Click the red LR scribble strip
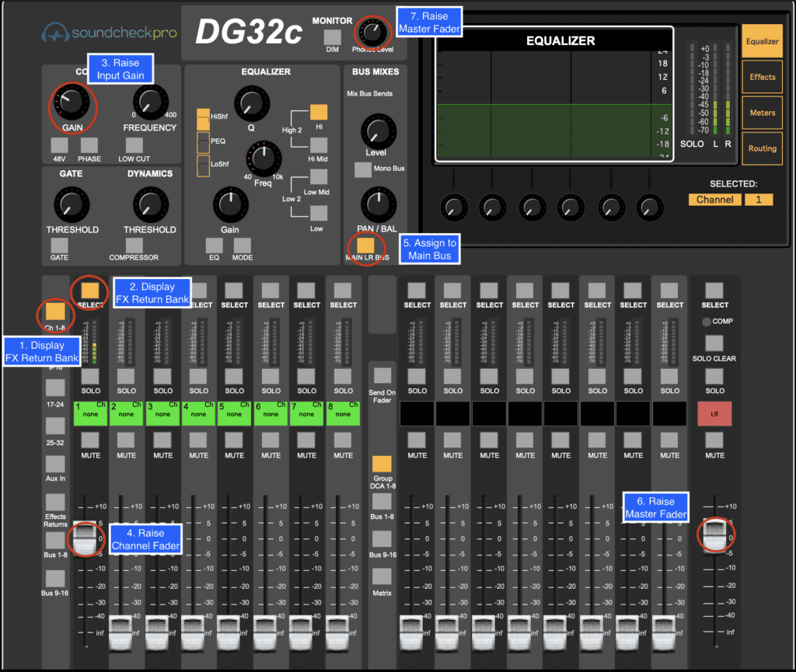Screen dimensions: 796x672 point(714,413)
